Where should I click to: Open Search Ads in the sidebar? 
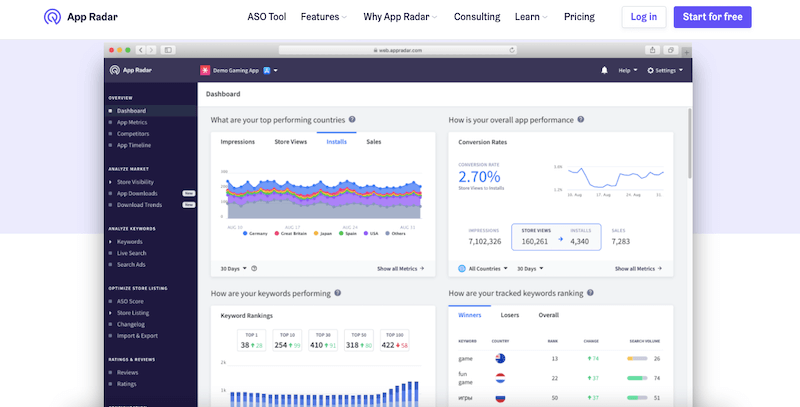pos(131,265)
